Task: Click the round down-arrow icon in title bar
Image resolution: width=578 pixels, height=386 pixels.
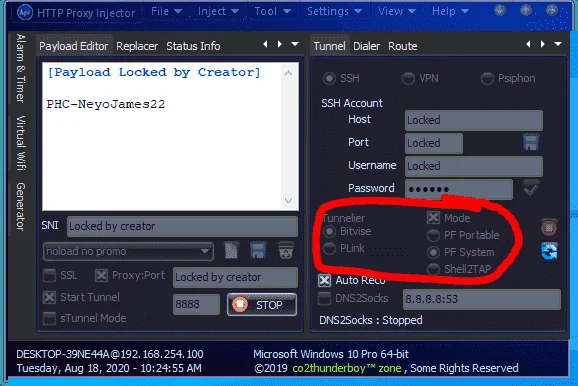Action: point(499,10)
